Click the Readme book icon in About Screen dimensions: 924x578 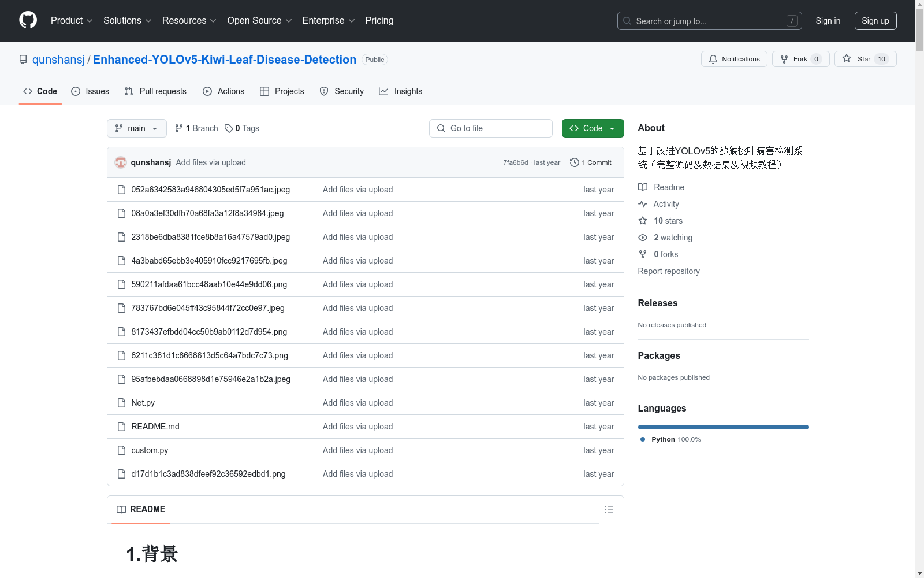[643, 187]
